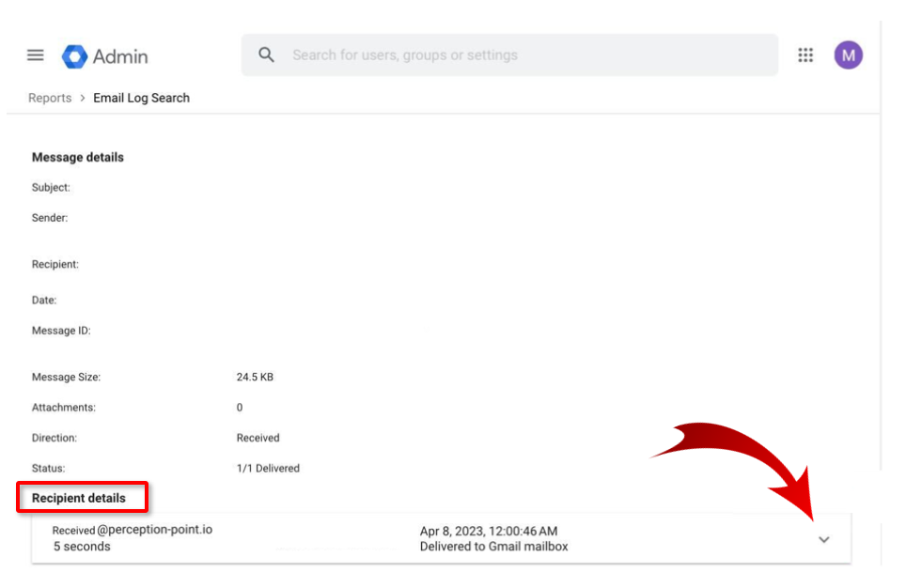Click the Subject: label
This screenshot has width=906, height=588.
pos(51,188)
